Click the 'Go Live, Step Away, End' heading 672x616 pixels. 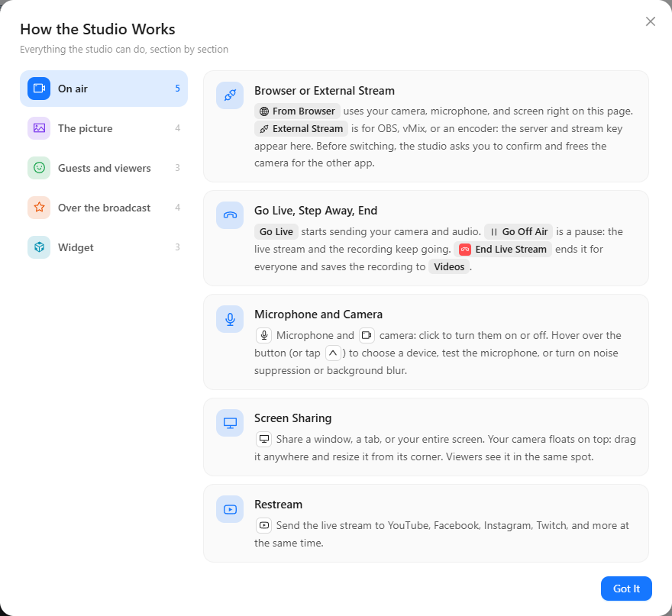click(316, 211)
